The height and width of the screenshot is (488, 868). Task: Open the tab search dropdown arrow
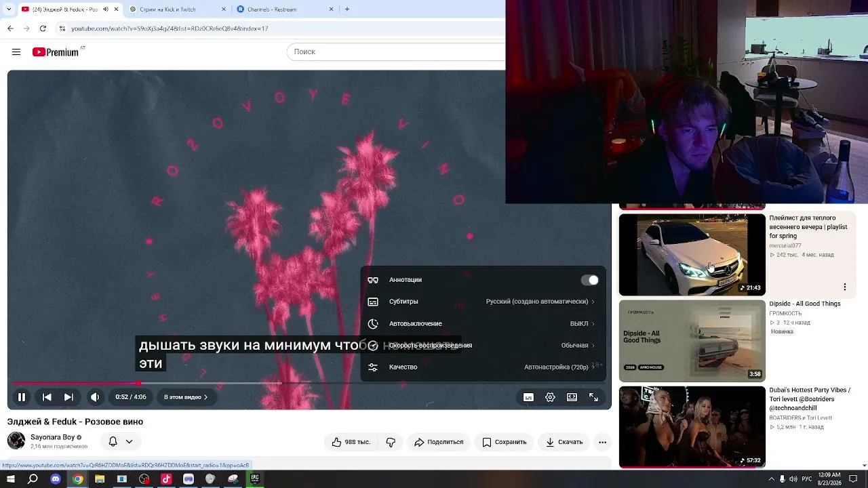pyautogui.click(x=8, y=9)
